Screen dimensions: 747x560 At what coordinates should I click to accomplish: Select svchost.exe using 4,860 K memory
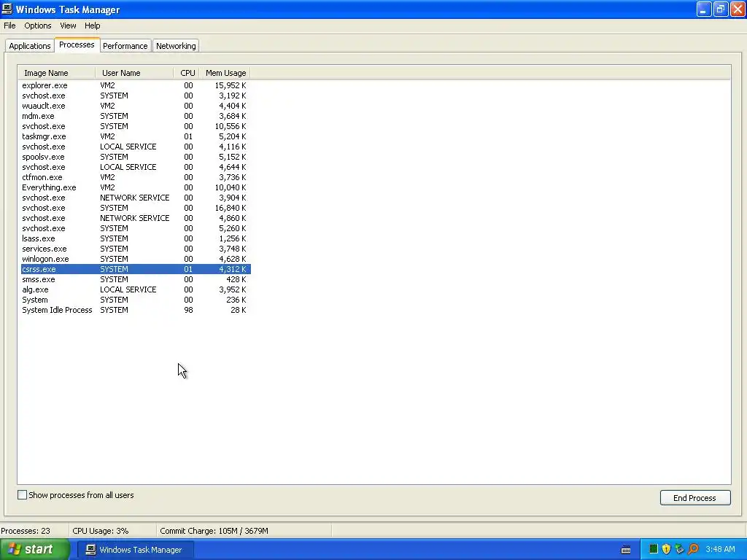[x=135, y=218]
